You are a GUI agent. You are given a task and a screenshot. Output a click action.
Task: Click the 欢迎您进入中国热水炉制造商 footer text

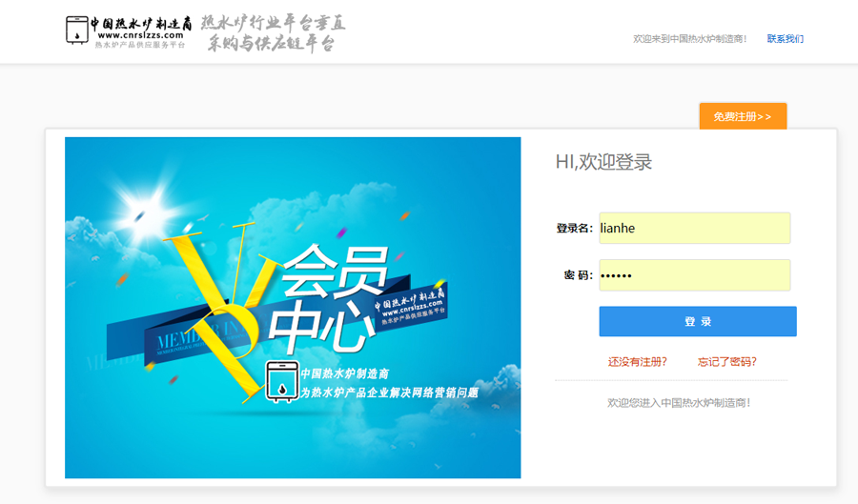[x=679, y=403]
